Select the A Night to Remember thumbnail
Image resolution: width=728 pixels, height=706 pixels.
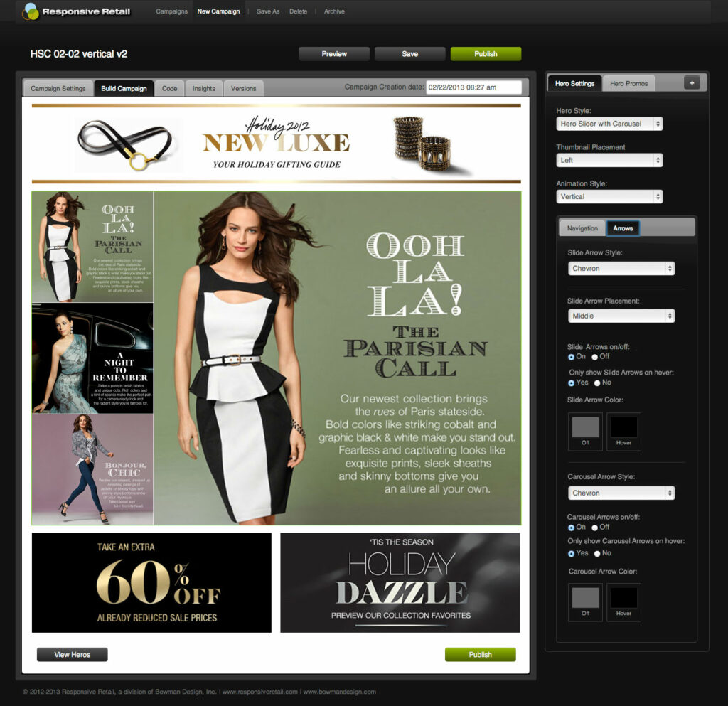[92, 358]
